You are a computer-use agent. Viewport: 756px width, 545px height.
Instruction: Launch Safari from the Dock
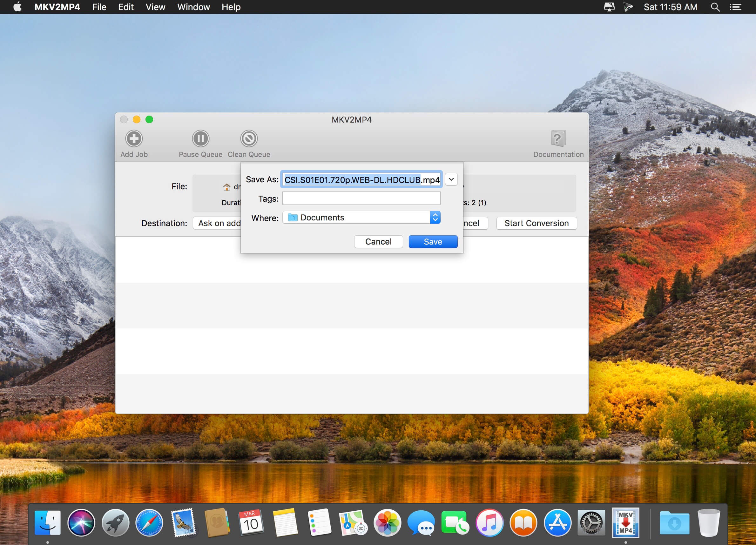(149, 522)
